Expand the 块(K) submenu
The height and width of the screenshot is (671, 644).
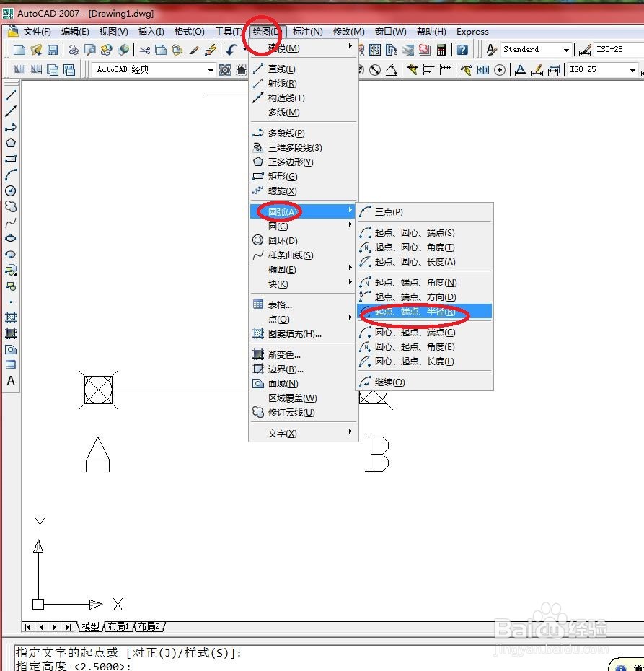[303, 284]
